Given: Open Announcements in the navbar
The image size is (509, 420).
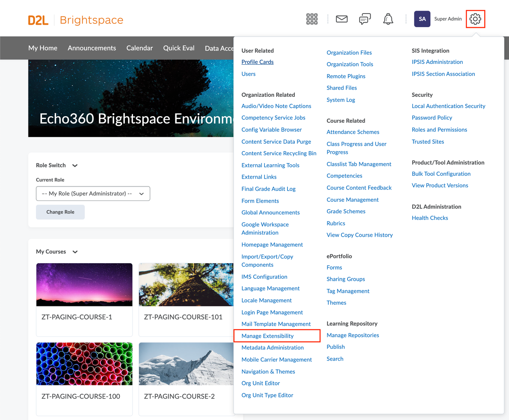Looking at the screenshot, I should 92,48.
